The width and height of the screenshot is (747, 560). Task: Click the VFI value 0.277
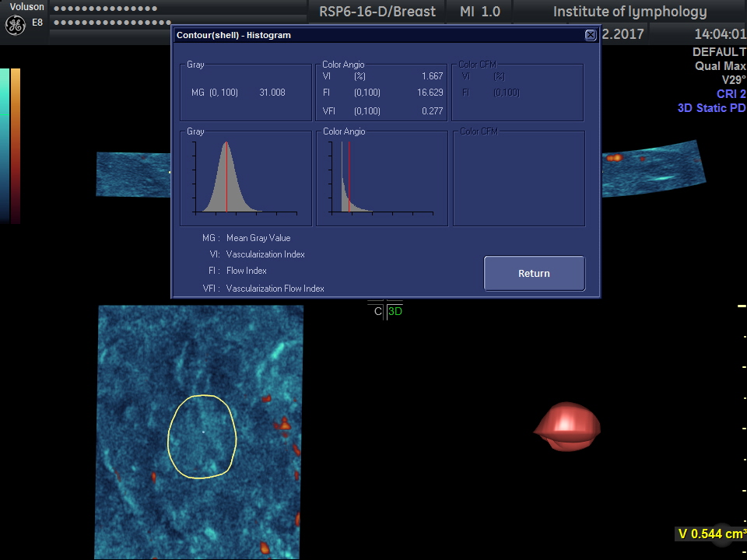tap(432, 111)
